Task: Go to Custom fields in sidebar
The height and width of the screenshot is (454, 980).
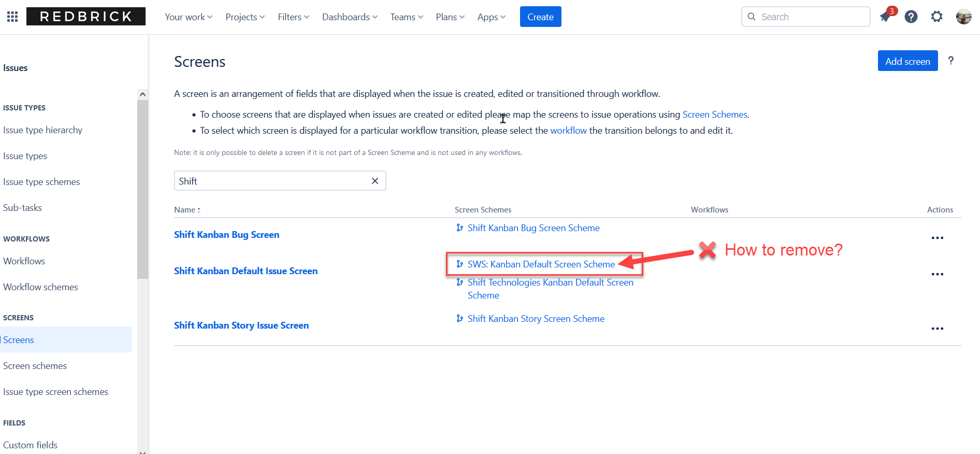Action: (30, 445)
